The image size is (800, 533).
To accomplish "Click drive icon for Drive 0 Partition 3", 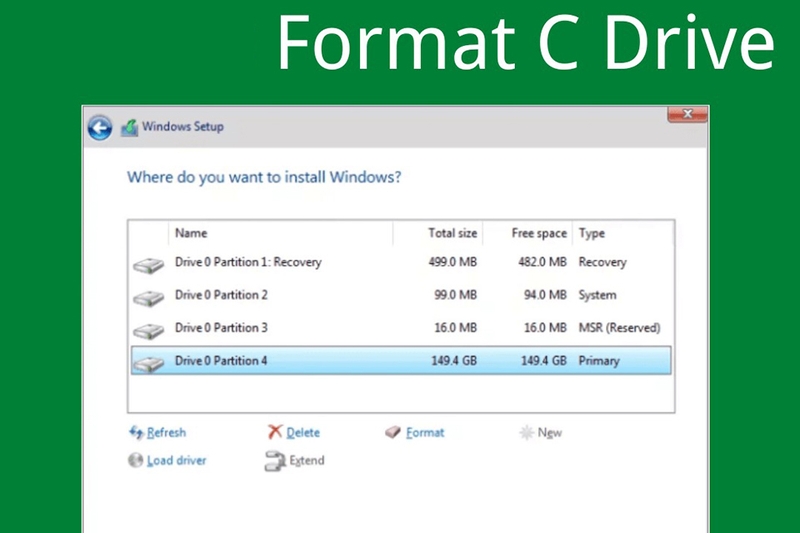I will tap(148, 331).
